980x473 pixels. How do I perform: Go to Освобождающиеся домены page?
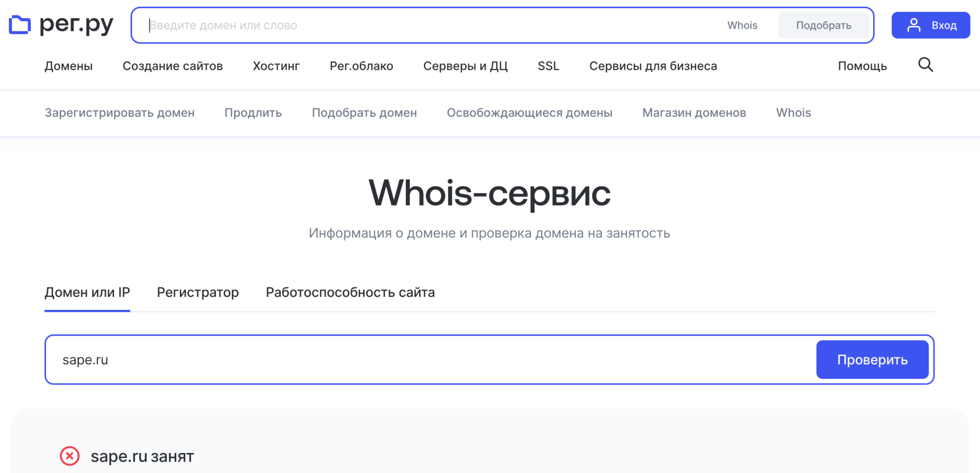pyautogui.click(x=529, y=113)
